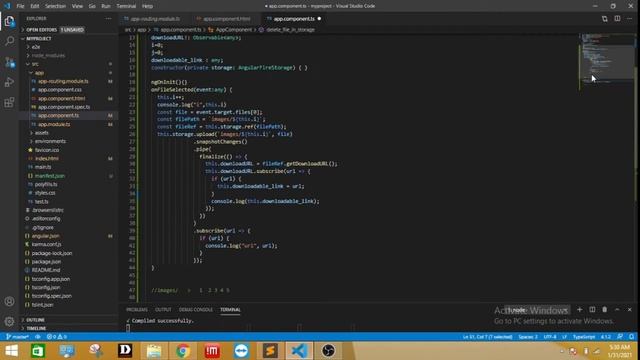
Task: Open the Help menu
Action: coord(147,6)
